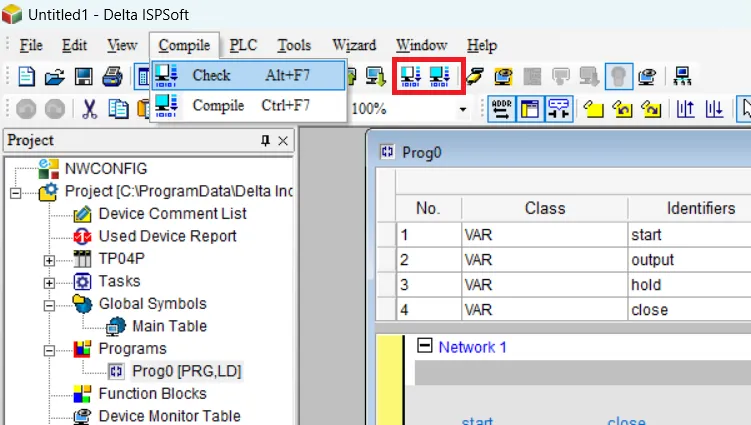This screenshot has height=425, width=751.
Task: Open Used Device Report
Action: pos(168,236)
